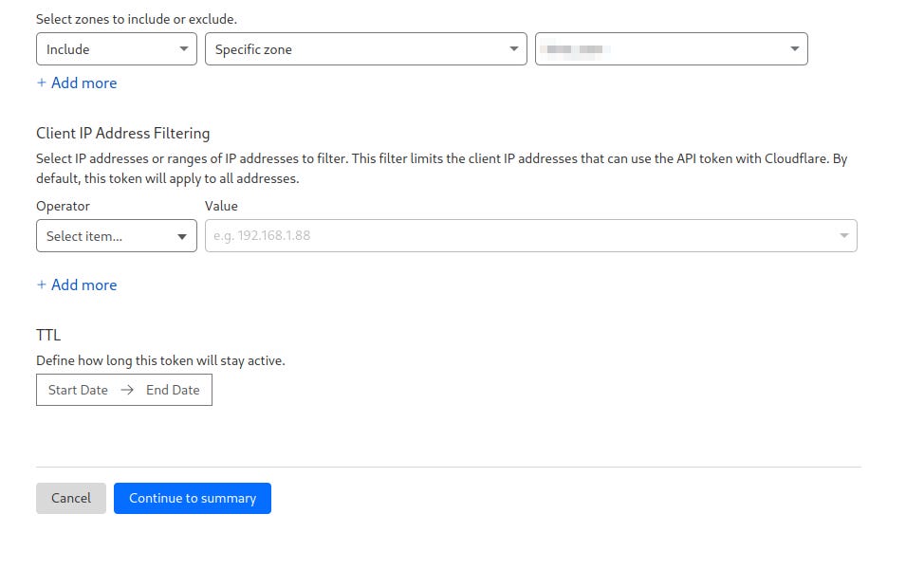Set the token End Date
The image size is (924, 569).
click(x=173, y=389)
